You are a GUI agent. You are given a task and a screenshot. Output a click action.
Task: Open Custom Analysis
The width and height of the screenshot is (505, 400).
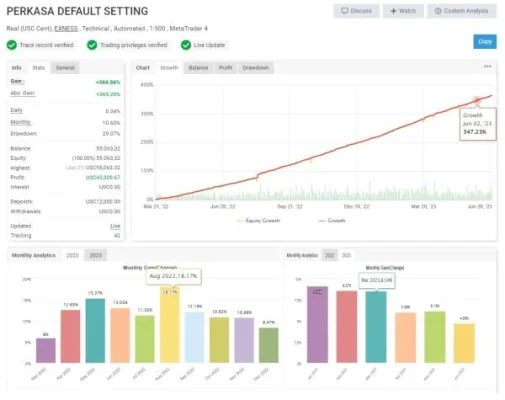462,11
